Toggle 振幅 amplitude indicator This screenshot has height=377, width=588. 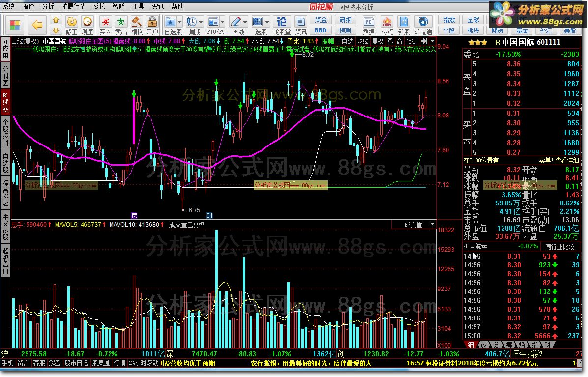tap(328, 41)
